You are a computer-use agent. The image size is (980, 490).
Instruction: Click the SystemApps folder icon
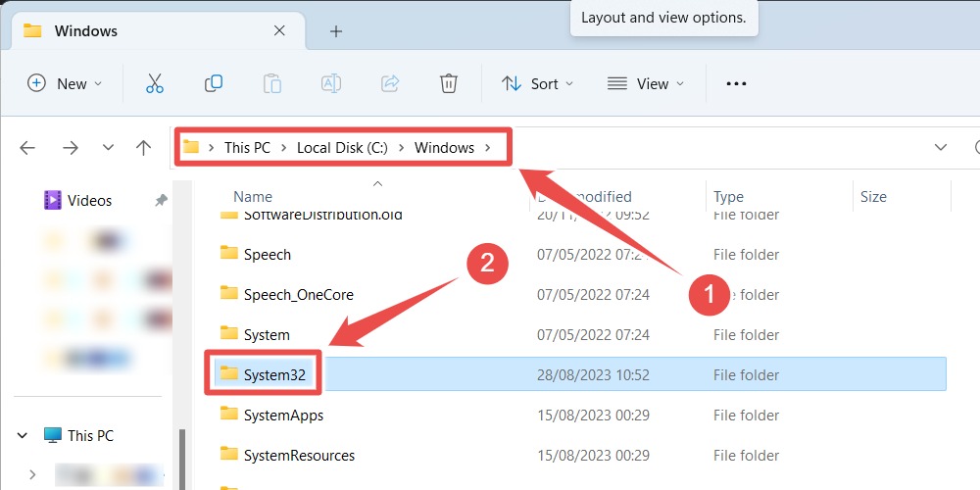(x=229, y=414)
